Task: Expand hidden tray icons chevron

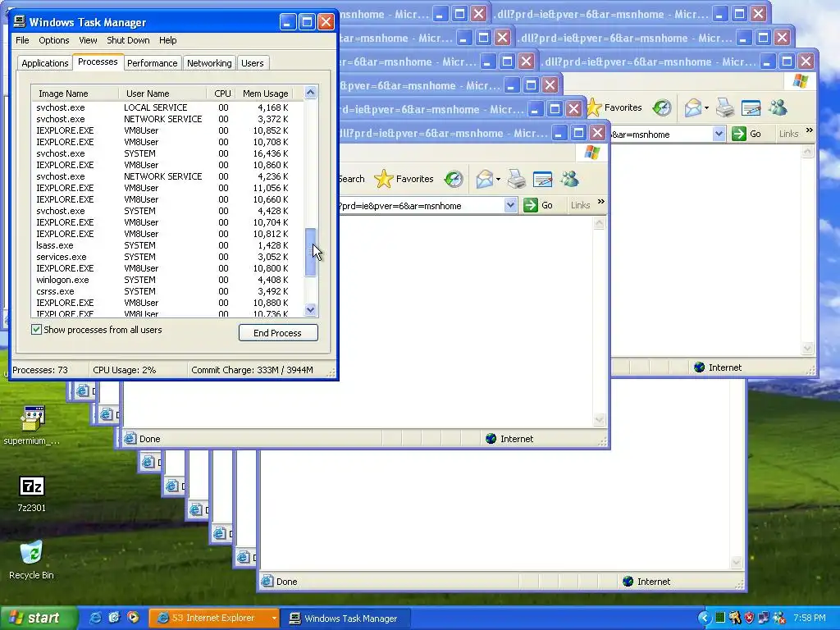Action: (x=704, y=618)
